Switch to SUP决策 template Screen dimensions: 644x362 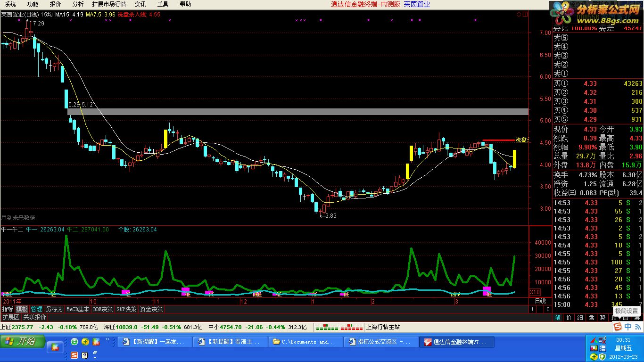pyautogui.click(x=127, y=309)
